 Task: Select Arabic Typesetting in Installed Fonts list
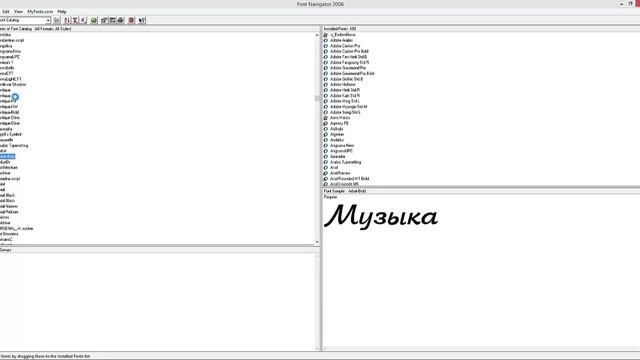[345, 162]
